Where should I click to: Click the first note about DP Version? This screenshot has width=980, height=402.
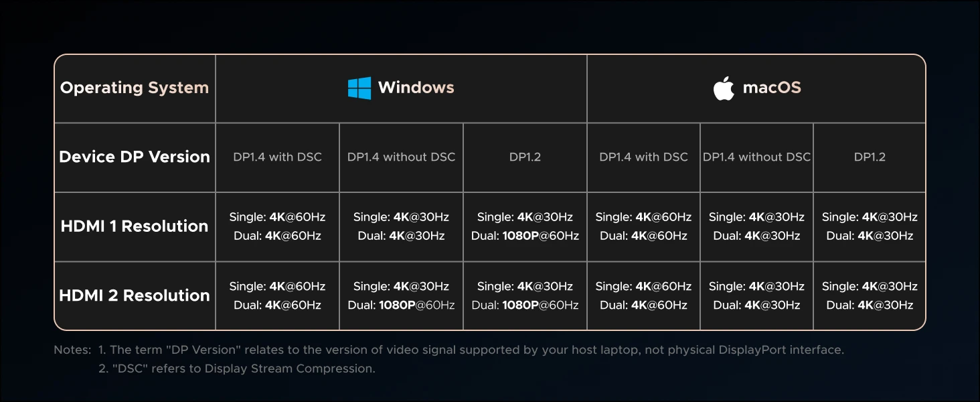pyautogui.click(x=471, y=350)
